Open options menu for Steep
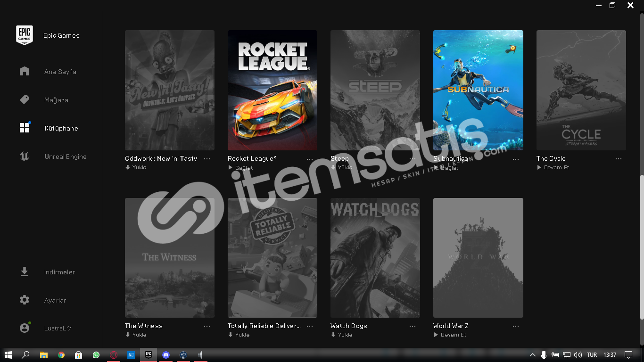Image resolution: width=644 pixels, height=362 pixels. [x=413, y=159]
